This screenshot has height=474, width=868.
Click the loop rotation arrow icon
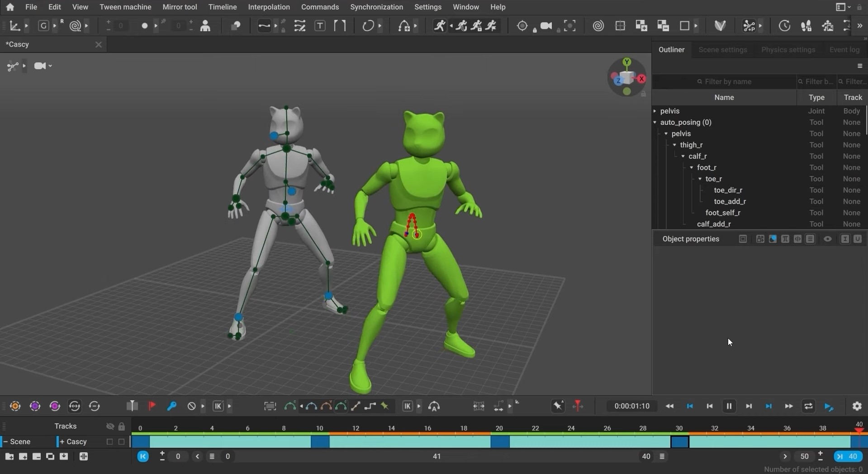tap(368, 26)
